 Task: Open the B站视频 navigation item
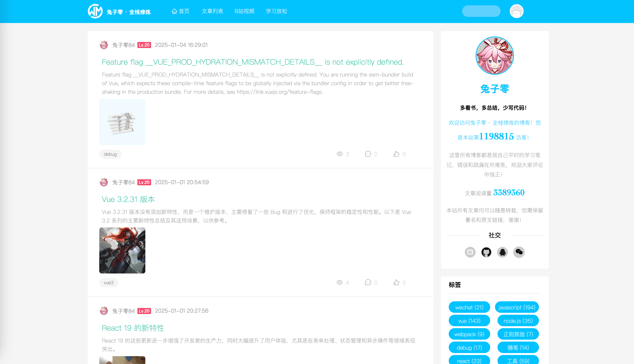(x=244, y=11)
